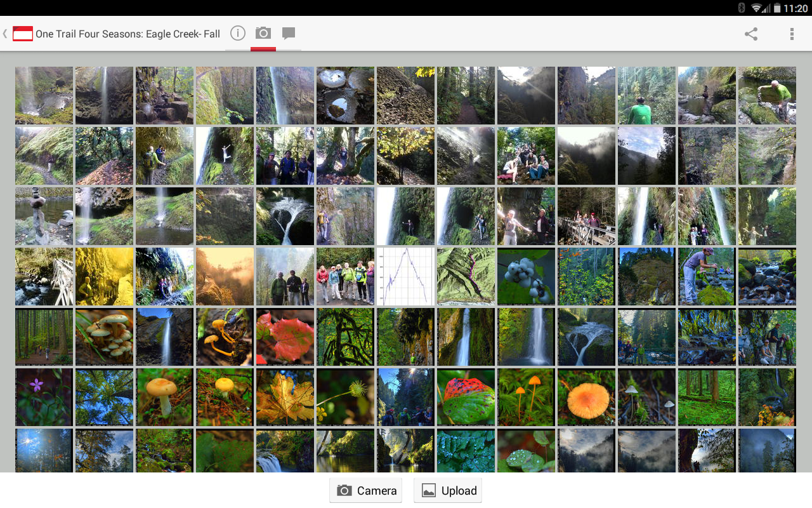Open the person jumping in tunnel photo

(225, 156)
